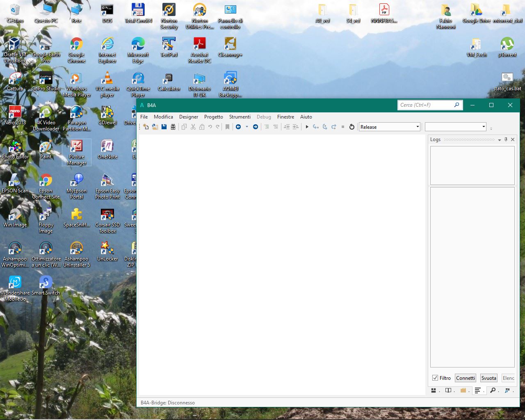This screenshot has height=420, width=525.
Task: Open the navigation history small dropdown arrow
Action: click(247, 127)
